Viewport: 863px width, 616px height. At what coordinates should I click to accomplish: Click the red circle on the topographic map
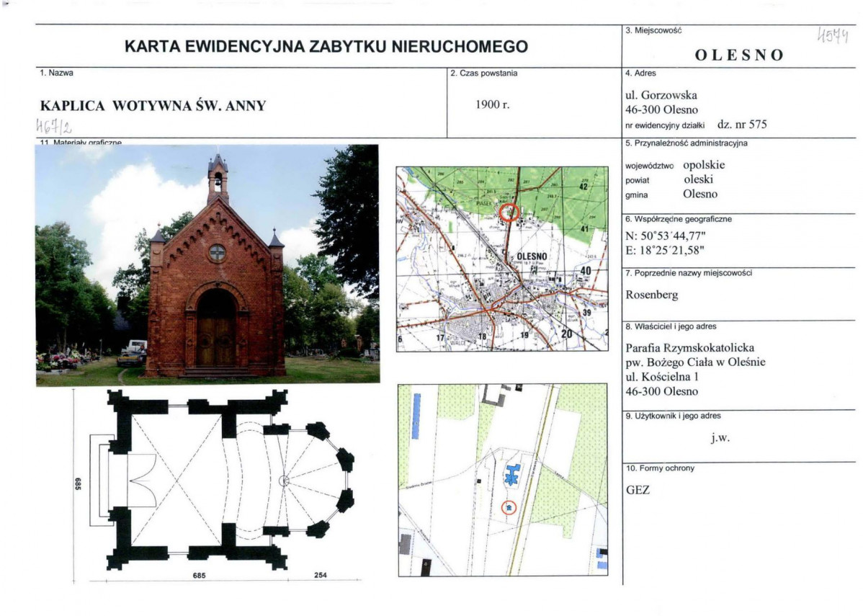click(509, 212)
